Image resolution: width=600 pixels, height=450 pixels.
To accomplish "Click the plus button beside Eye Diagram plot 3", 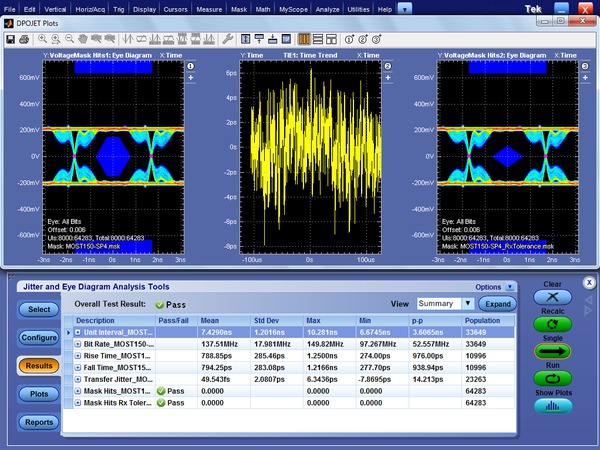I will 585,78.
